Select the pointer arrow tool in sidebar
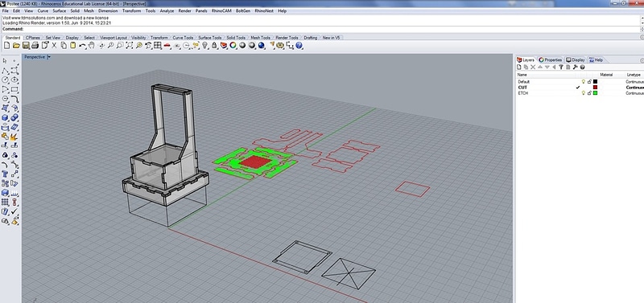The width and height of the screenshot is (644, 303). pos(5,61)
